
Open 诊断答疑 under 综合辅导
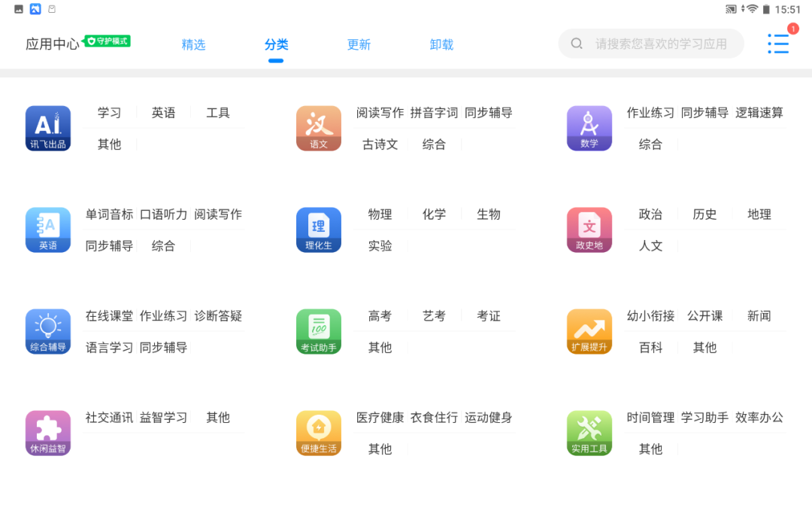click(x=218, y=316)
